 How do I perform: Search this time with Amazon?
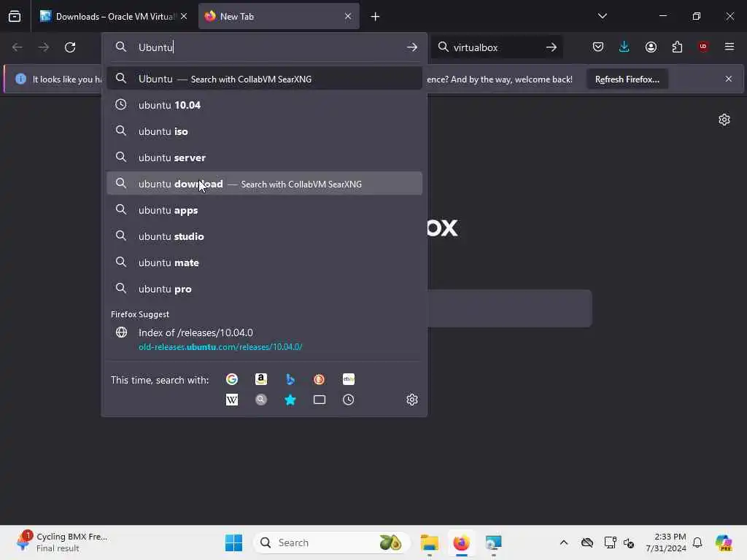tap(261, 379)
